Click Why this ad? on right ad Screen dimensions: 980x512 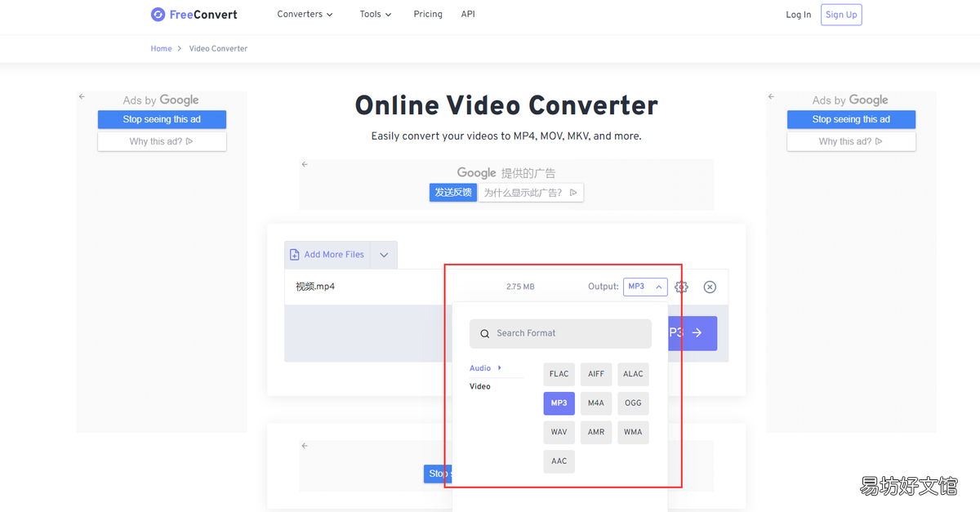pos(851,141)
